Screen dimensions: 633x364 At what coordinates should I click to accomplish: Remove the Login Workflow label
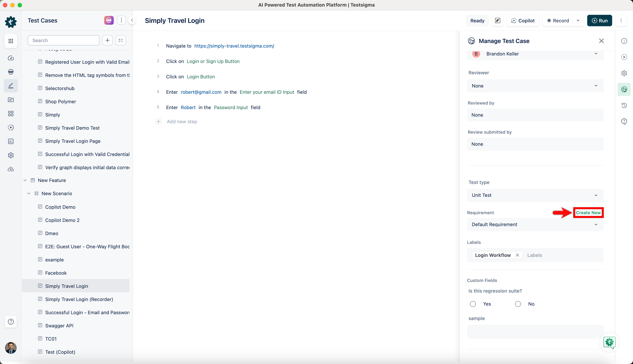(517, 255)
